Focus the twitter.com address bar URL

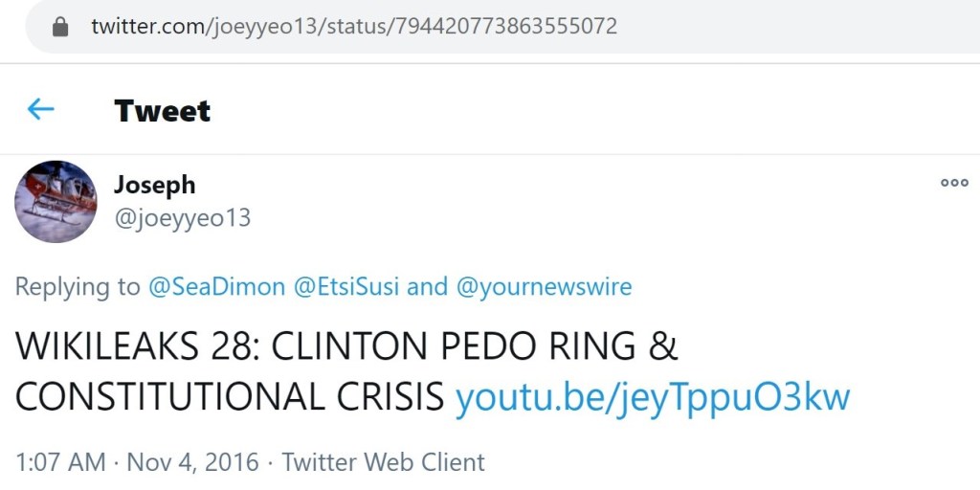click(354, 27)
